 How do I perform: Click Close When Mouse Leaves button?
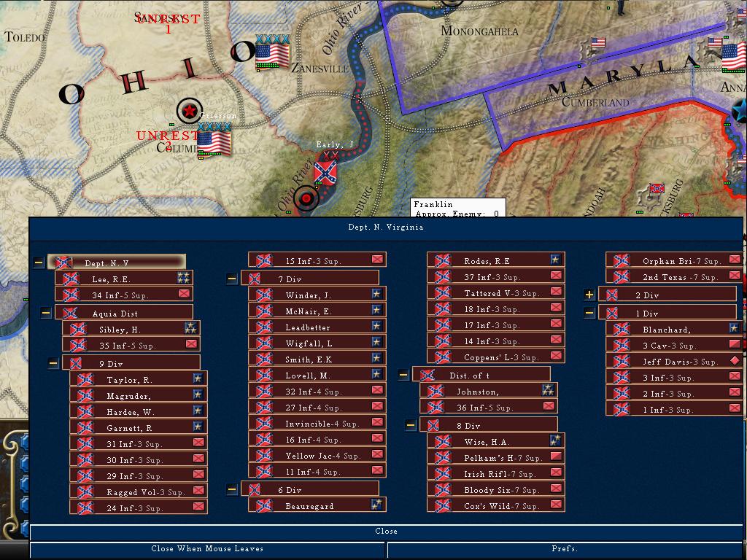point(207,549)
